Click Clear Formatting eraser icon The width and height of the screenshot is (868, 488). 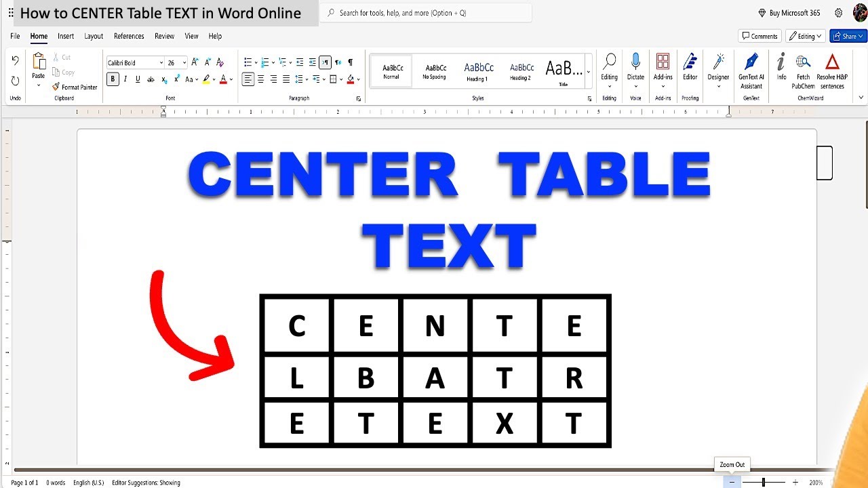point(220,62)
